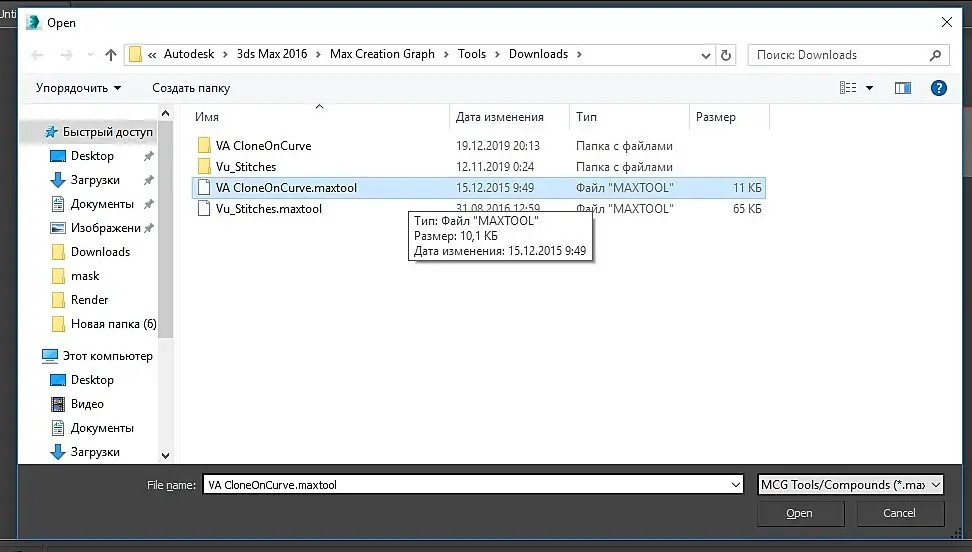Click the Downloads breadcrumb segment

(x=538, y=54)
